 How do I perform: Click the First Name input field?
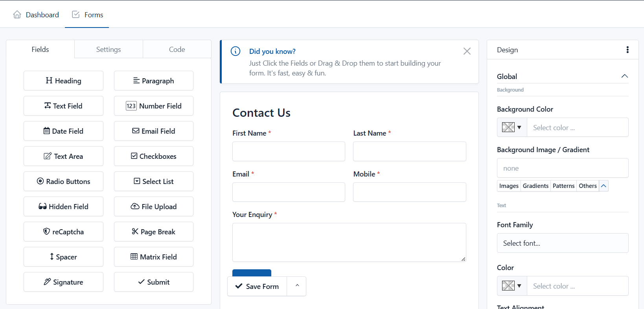tap(289, 151)
